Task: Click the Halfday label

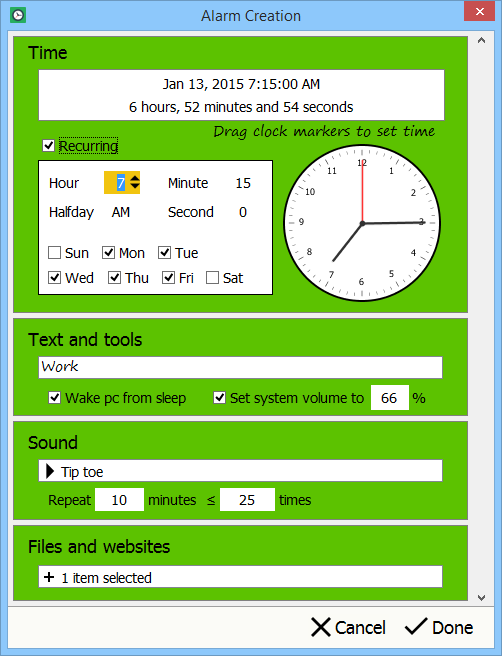Action: coord(71,213)
